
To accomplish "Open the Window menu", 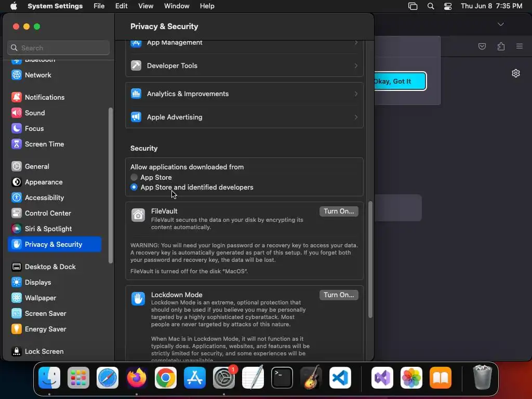I will 177,6.
